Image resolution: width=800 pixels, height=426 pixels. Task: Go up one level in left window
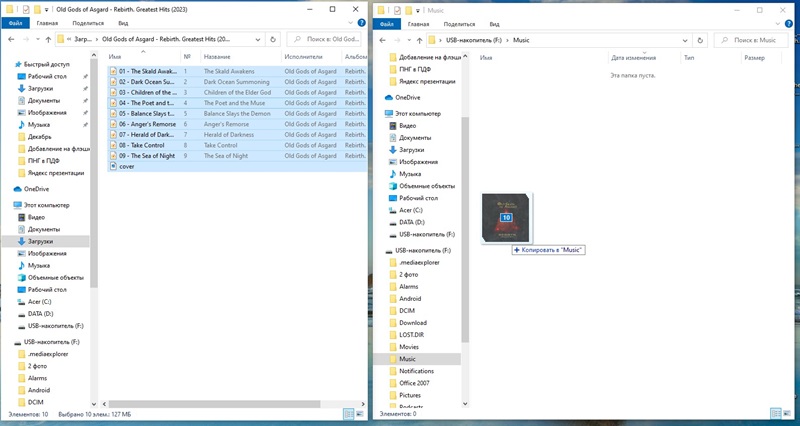[48, 39]
